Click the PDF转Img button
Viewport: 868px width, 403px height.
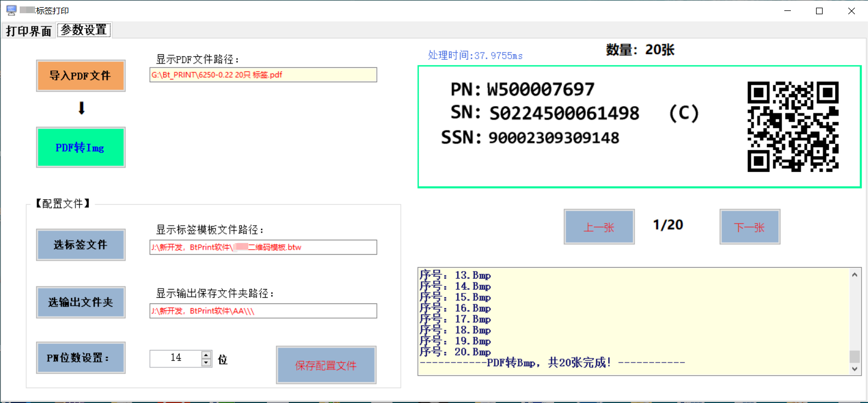[81, 147]
